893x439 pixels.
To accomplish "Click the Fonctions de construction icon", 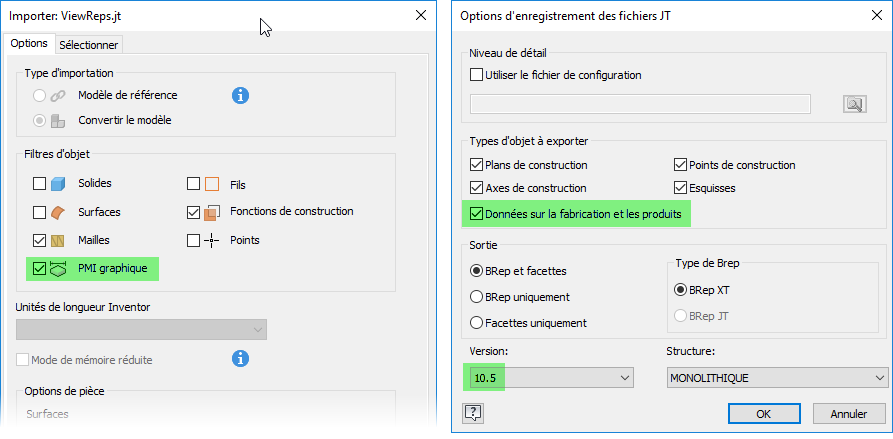I will 212,212.
